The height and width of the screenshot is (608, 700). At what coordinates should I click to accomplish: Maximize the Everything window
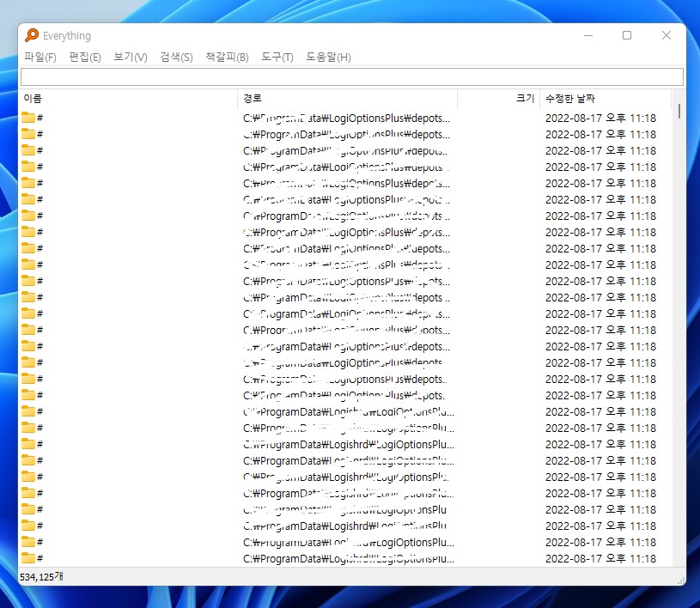627,35
